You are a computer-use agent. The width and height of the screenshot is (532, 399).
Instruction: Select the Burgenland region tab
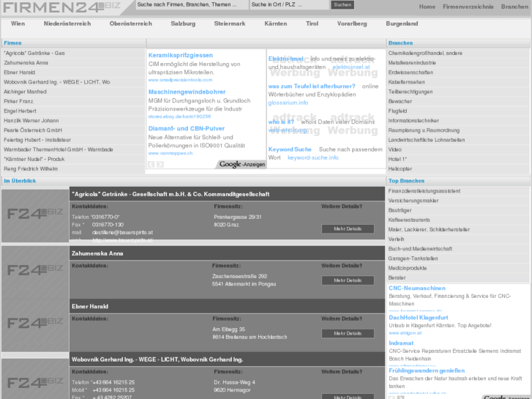point(402,23)
